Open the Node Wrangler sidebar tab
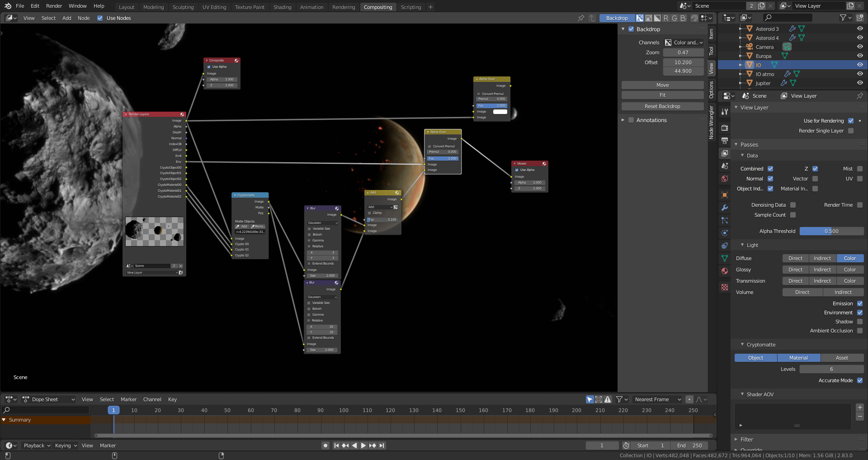The image size is (868, 460). pos(711,122)
